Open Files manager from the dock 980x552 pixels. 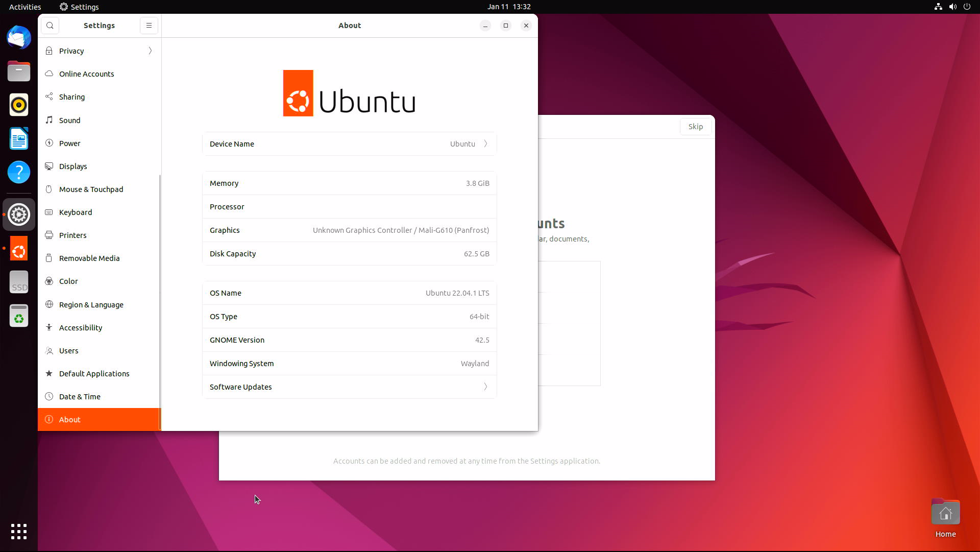[19, 71]
